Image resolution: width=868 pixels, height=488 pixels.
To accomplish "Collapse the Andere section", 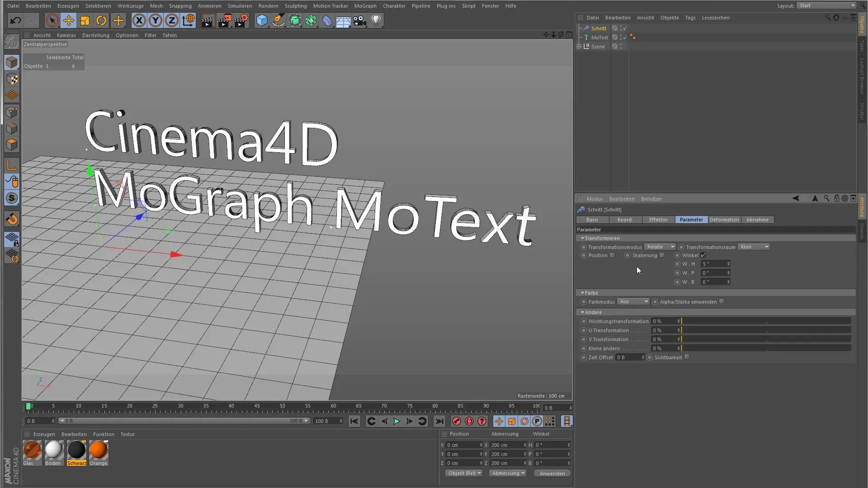I will pyautogui.click(x=582, y=312).
